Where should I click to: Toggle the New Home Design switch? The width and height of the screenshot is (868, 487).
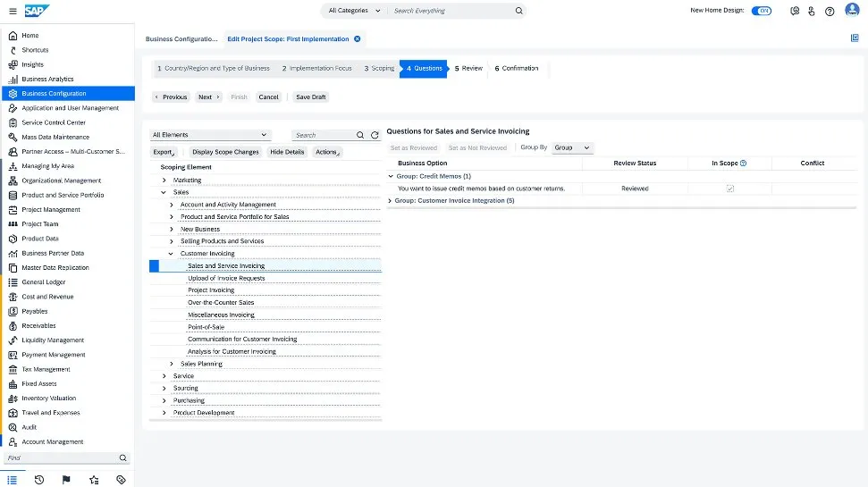pos(761,11)
